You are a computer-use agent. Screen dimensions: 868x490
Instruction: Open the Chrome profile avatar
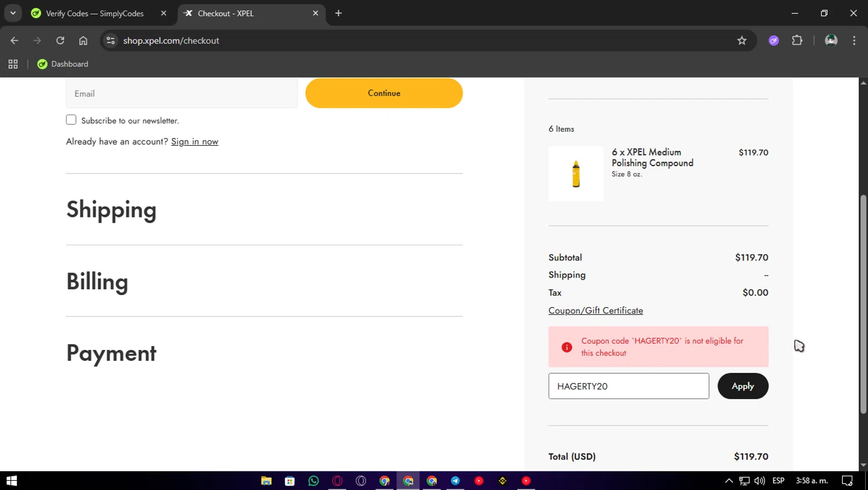click(831, 40)
